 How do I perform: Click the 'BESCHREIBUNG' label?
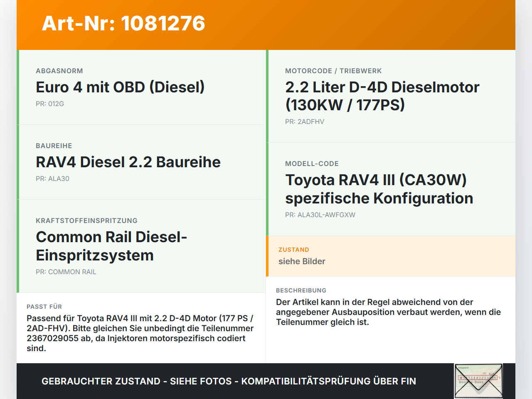point(301,290)
